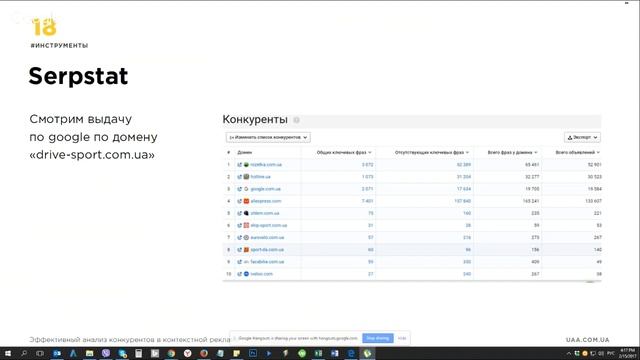This screenshot has height=360, width=640.
Task: Click the Serpstat slide title
Action: point(78,76)
